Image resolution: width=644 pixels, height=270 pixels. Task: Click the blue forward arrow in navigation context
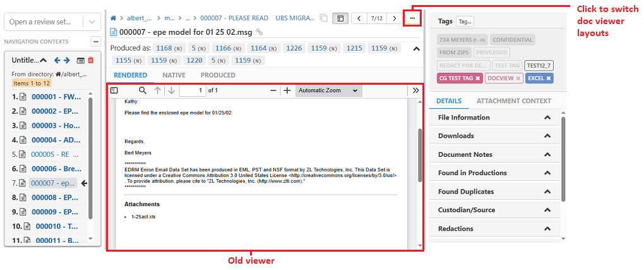pos(66,60)
